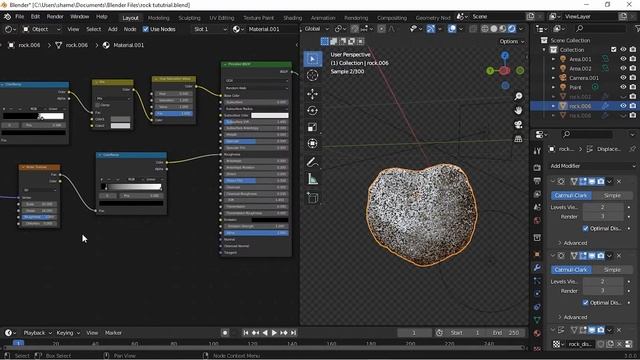Open the Window menu

80,17
